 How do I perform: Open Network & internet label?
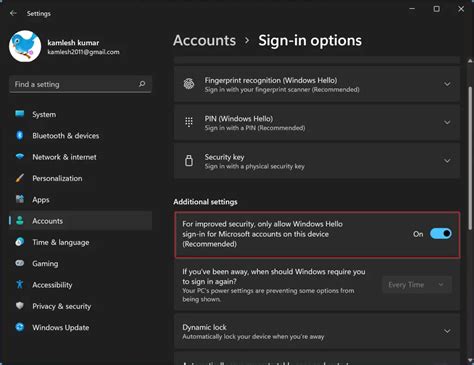point(64,157)
